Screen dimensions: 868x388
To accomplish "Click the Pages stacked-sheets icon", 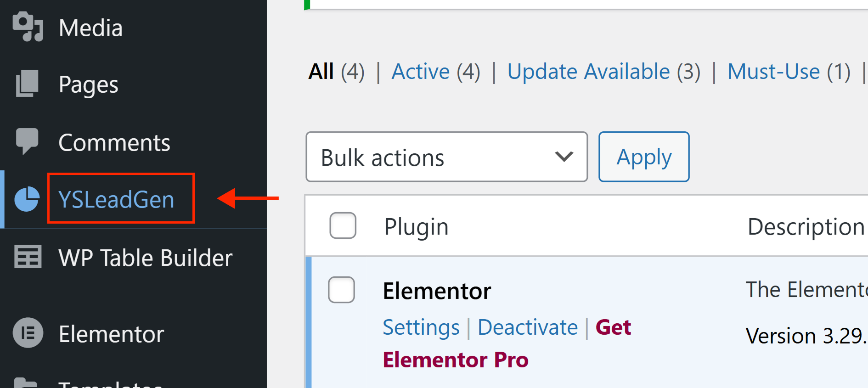I will [x=28, y=84].
